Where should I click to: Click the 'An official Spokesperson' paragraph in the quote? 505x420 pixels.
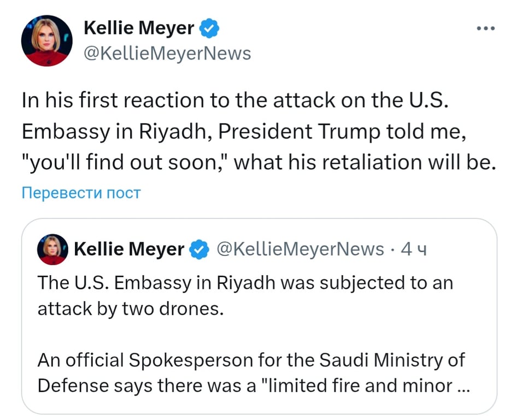pos(251,360)
